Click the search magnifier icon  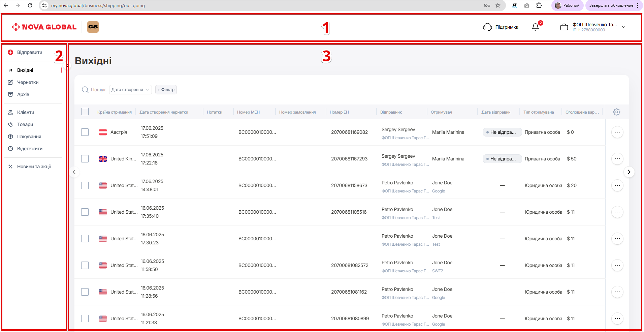tap(85, 90)
